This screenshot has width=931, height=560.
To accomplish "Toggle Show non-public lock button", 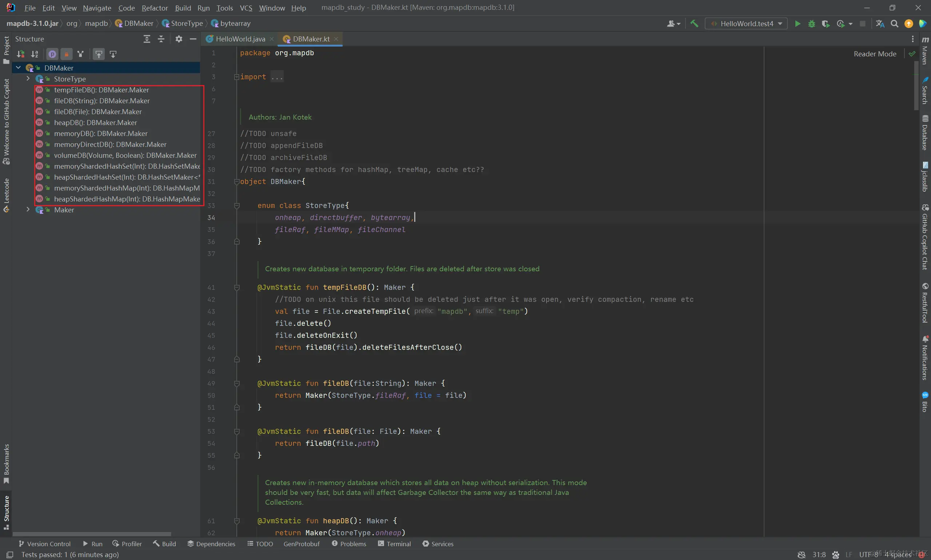I will pyautogui.click(x=67, y=54).
